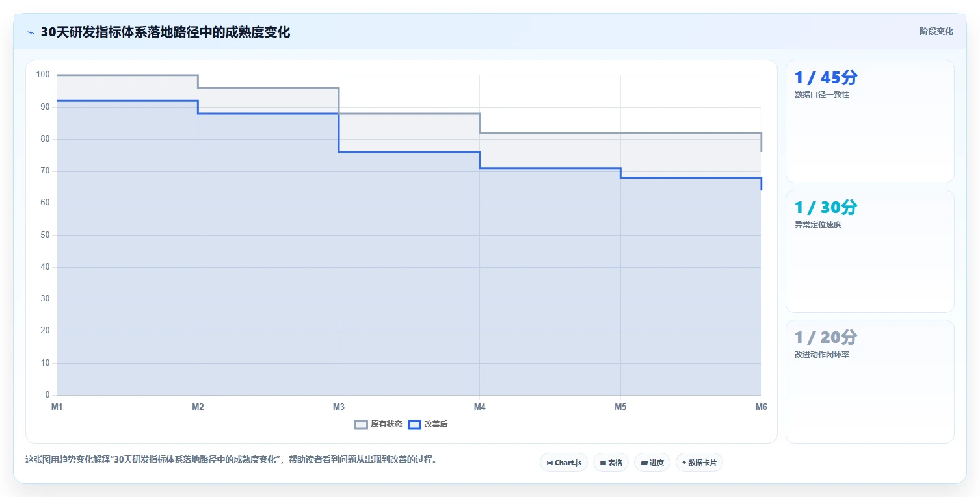
Task: Click the 1 / 30分 value
Action: tap(826, 208)
